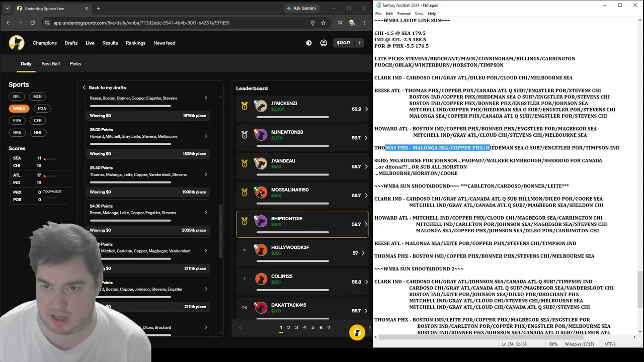The image size is (644, 362).
Task: Open Chrome media controls icon
Action: tap(340, 23)
